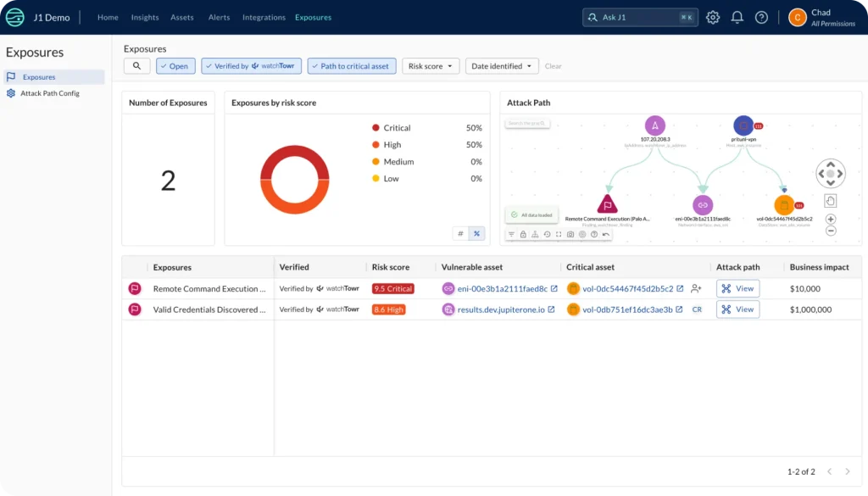Screen dimensions: 868x496
Task: Toggle Path to critical asset filter
Action: coord(352,66)
